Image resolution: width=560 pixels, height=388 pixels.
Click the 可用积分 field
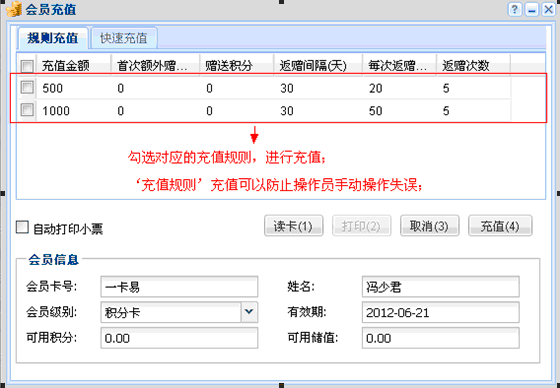[179, 338]
